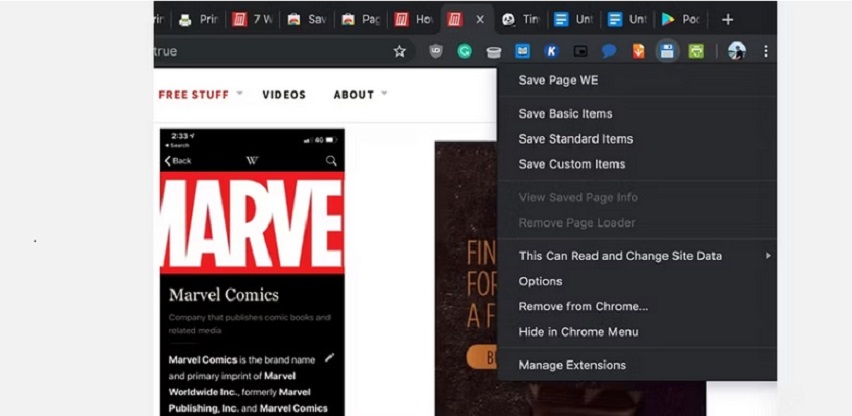Click the orange button on the ad banner
The image size is (852, 416).
(x=481, y=357)
